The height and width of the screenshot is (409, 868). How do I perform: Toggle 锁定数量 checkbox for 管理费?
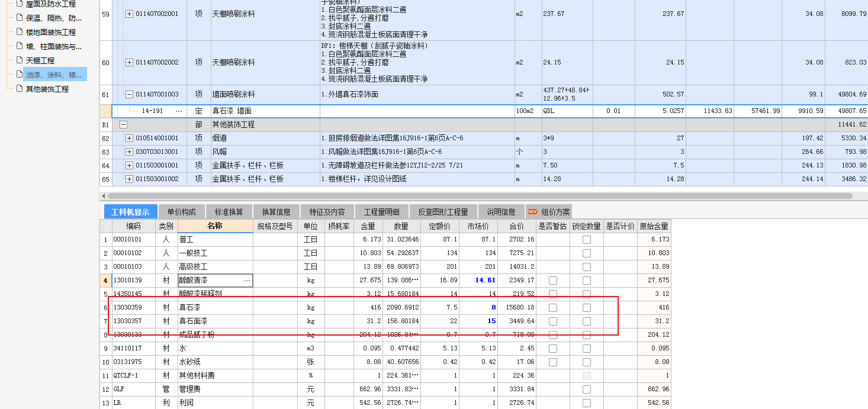[x=587, y=389]
